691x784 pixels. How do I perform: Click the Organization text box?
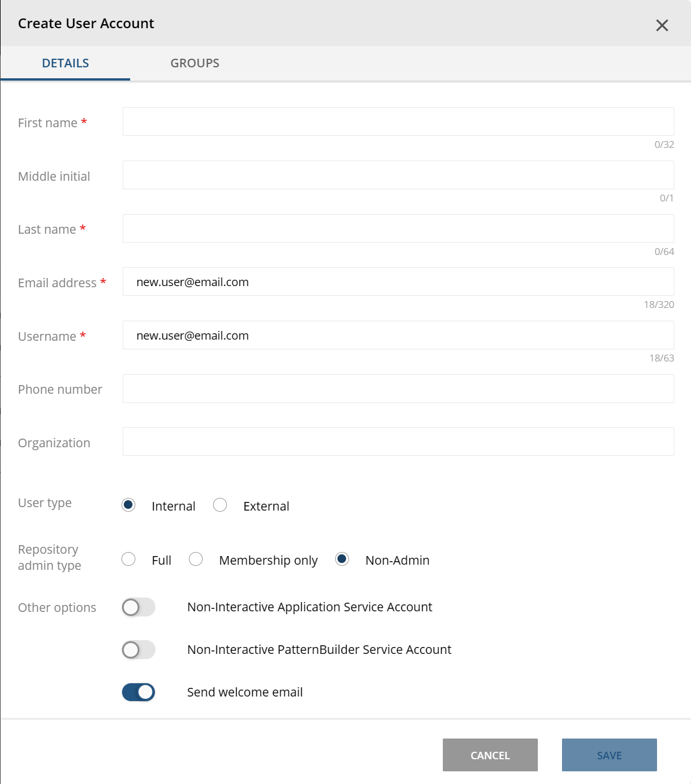(x=398, y=442)
